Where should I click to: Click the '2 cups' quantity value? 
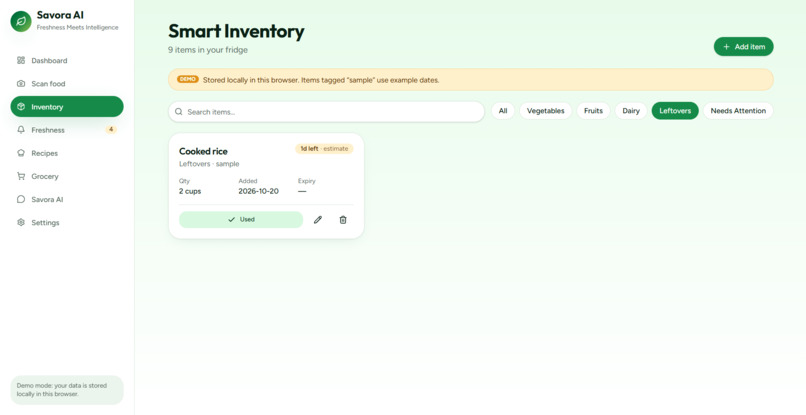190,191
